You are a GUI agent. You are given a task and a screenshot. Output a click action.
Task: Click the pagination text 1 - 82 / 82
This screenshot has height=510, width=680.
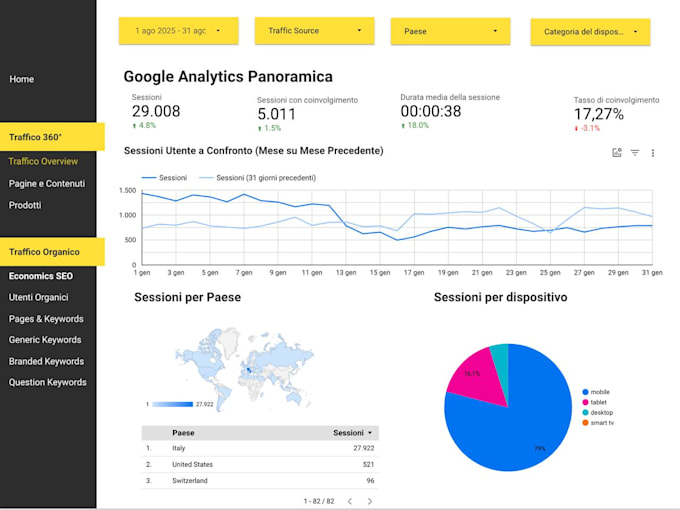pyautogui.click(x=319, y=501)
